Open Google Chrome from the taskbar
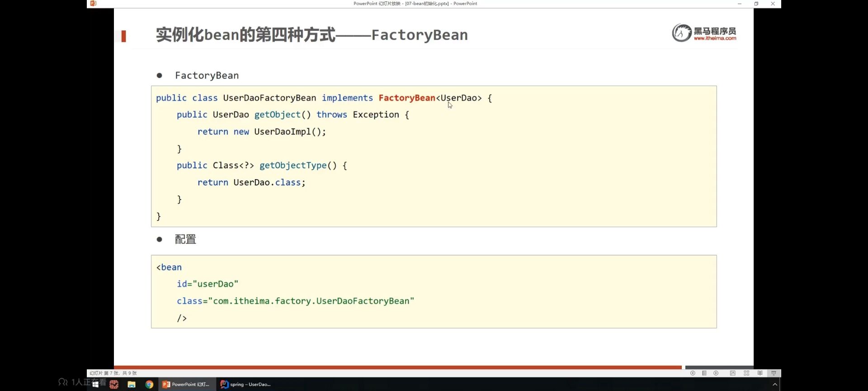The image size is (868, 391). [149, 384]
